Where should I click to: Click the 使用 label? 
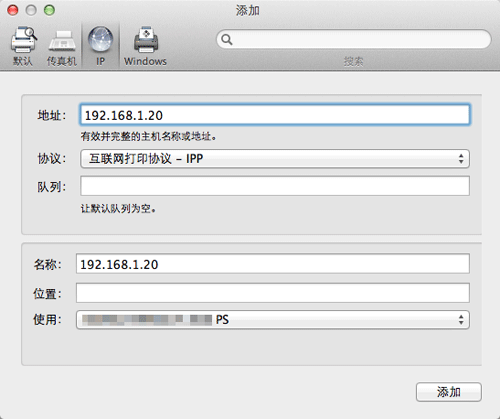pyautogui.click(x=47, y=320)
